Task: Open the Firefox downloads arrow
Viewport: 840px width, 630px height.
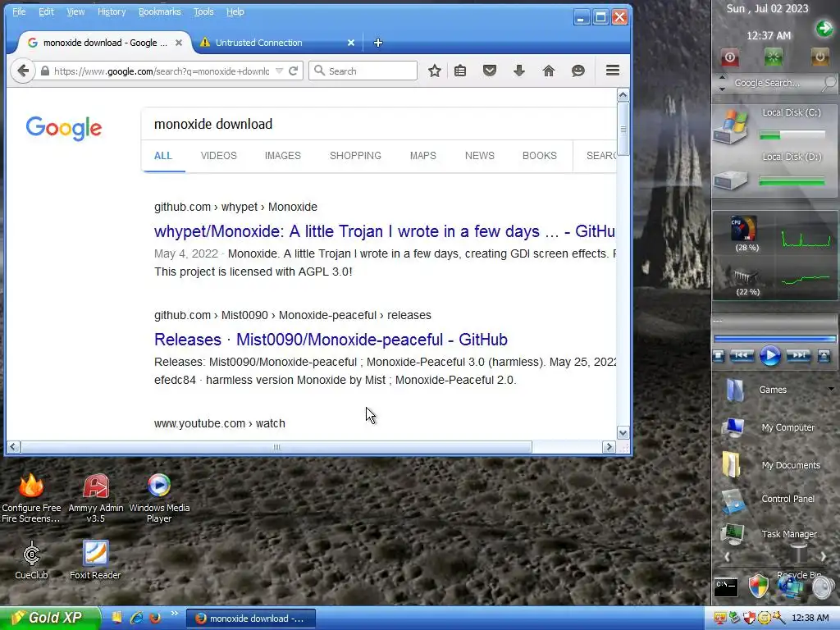Action: (x=519, y=71)
